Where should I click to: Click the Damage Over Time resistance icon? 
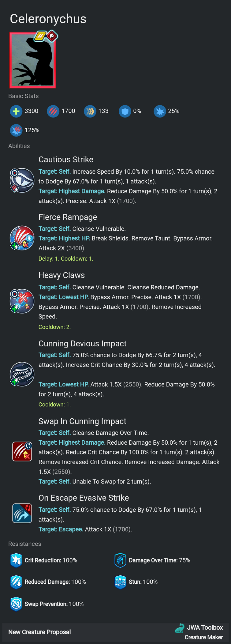coord(120,560)
